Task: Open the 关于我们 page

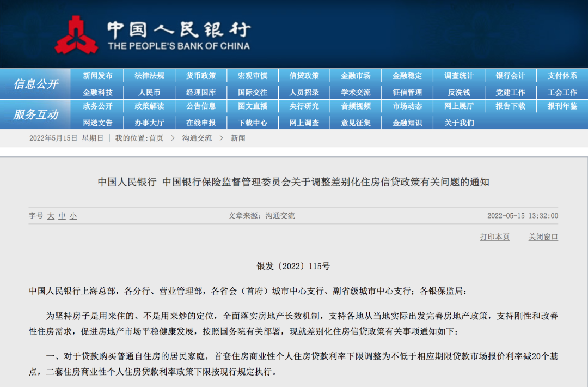Action: (458, 123)
